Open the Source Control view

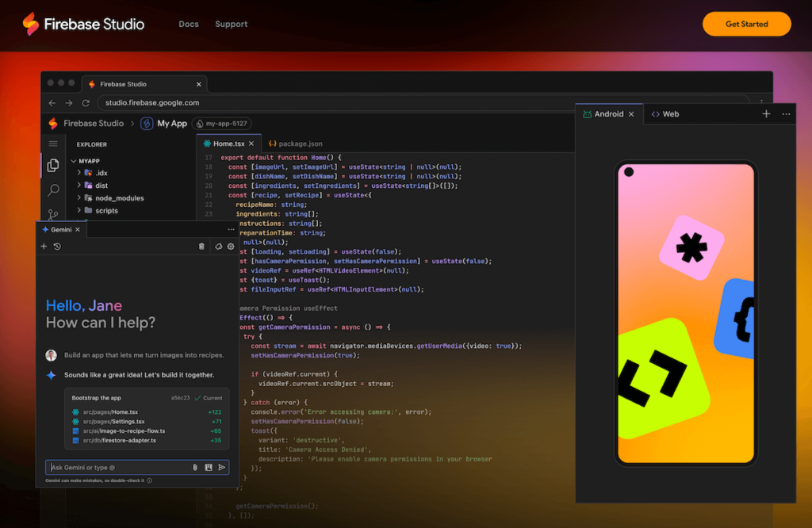click(53, 212)
